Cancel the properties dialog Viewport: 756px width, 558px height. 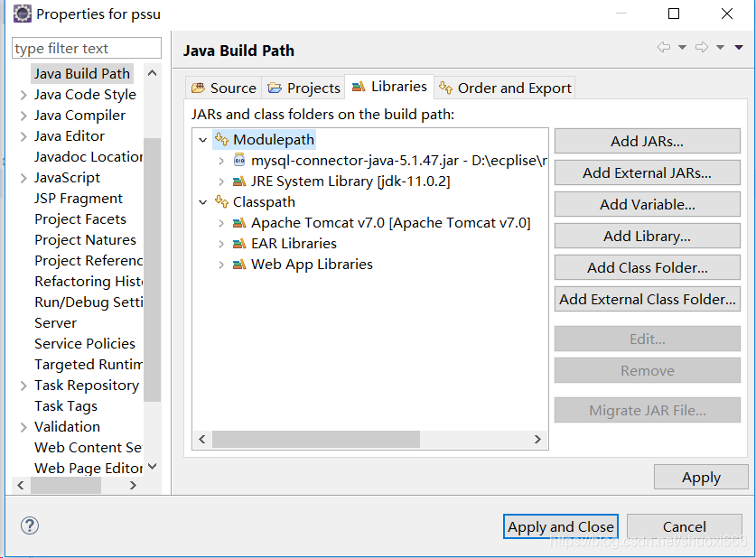(684, 526)
